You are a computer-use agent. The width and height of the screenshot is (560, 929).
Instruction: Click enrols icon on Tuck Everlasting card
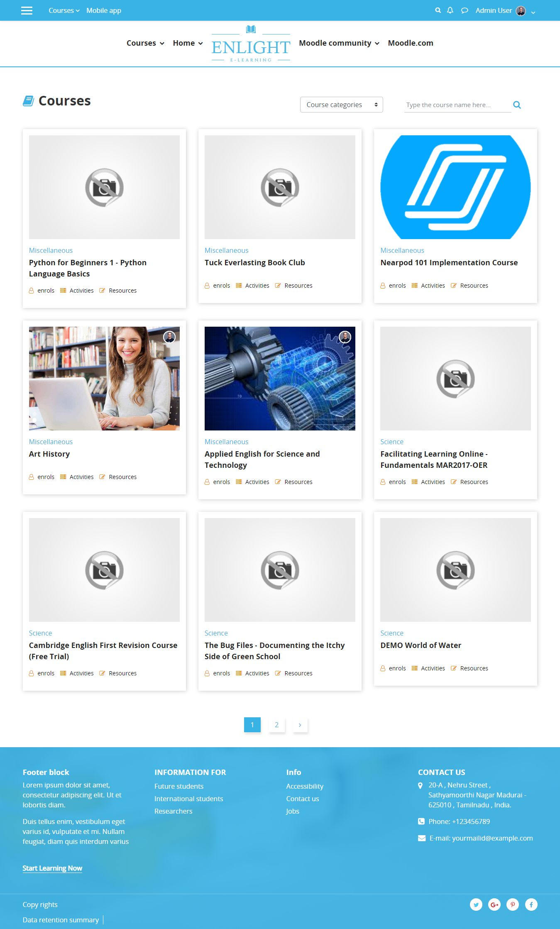coord(207,286)
